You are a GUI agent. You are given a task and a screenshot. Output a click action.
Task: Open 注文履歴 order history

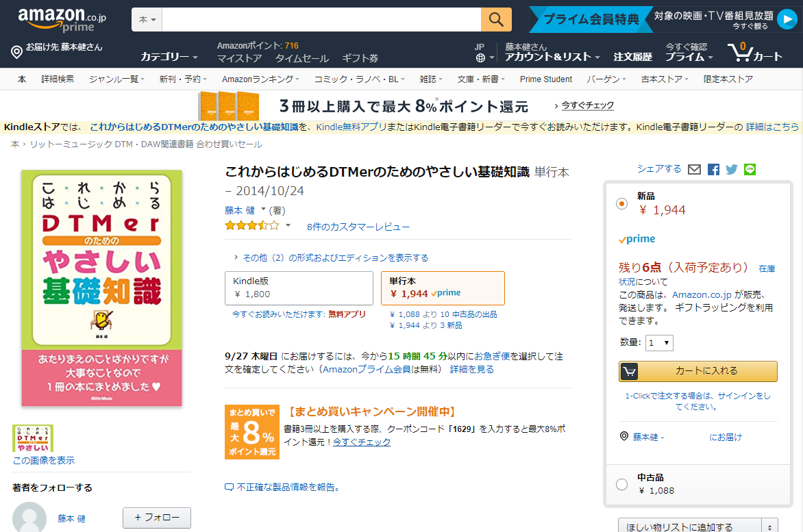coord(633,57)
